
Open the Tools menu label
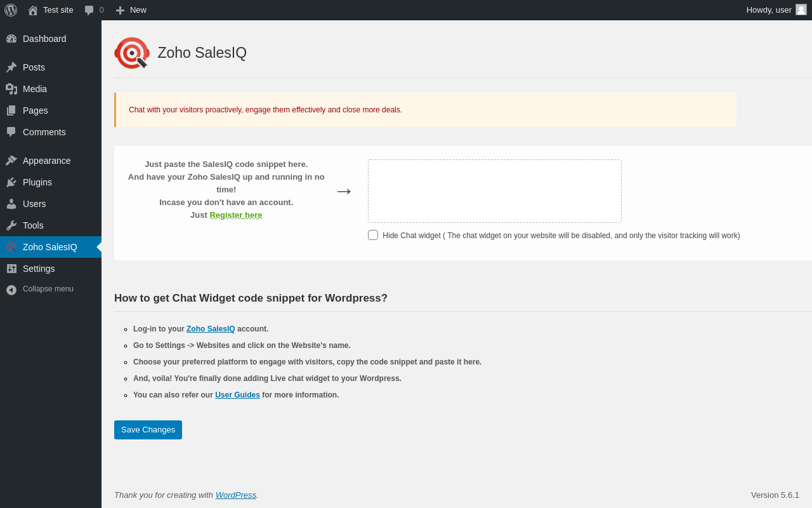[x=33, y=225]
